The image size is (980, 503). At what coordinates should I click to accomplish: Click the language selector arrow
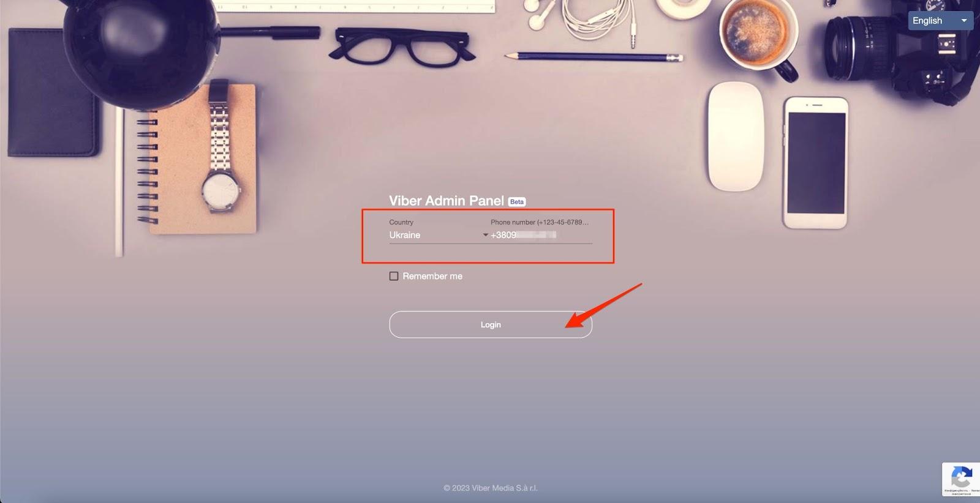[x=964, y=21]
